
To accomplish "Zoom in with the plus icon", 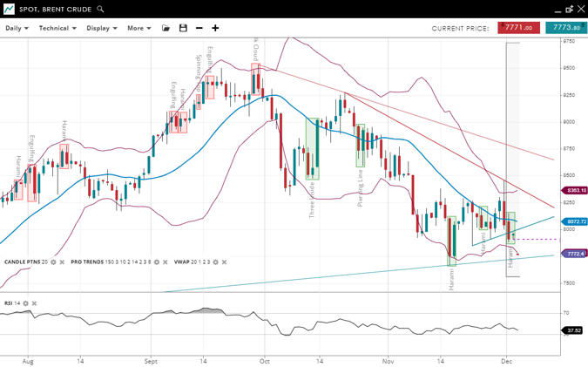I will click(215, 28).
